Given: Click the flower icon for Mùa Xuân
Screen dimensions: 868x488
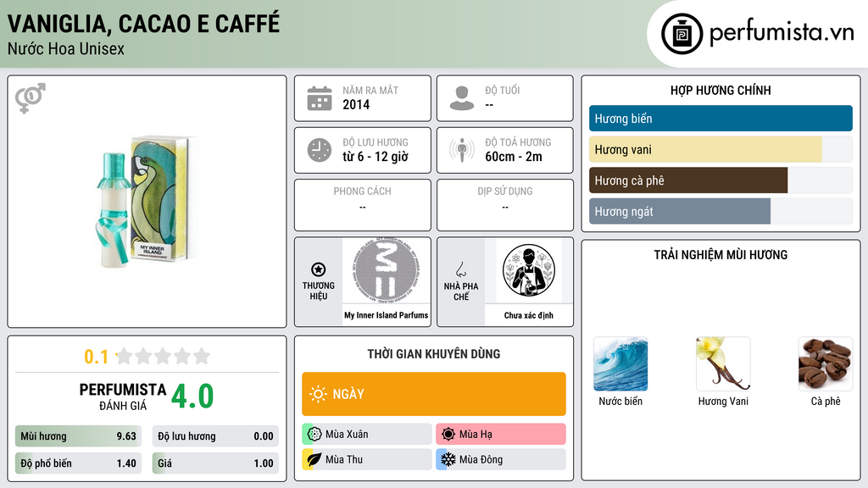Looking at the screenshot, I should pyautogui.click(x=314, y=434).
